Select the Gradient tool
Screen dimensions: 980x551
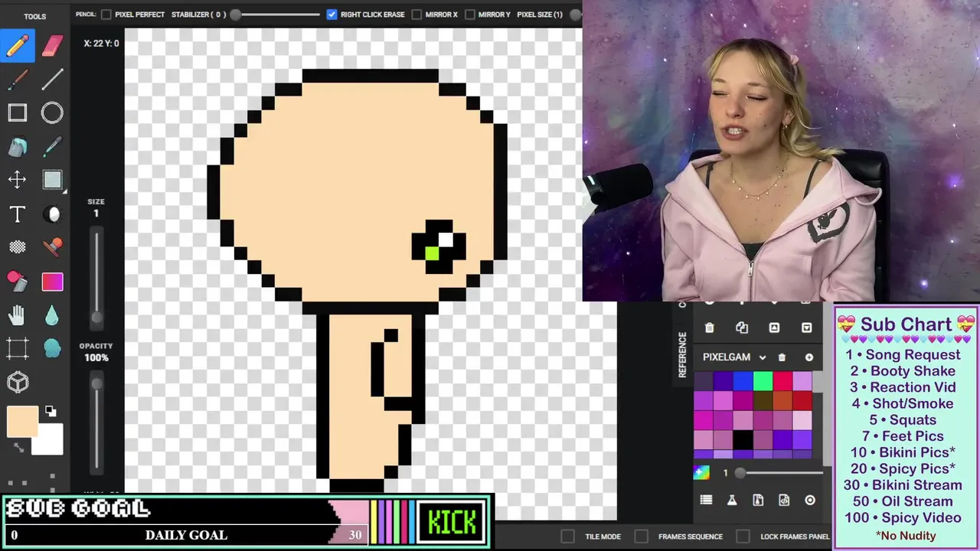pos(52,282)
